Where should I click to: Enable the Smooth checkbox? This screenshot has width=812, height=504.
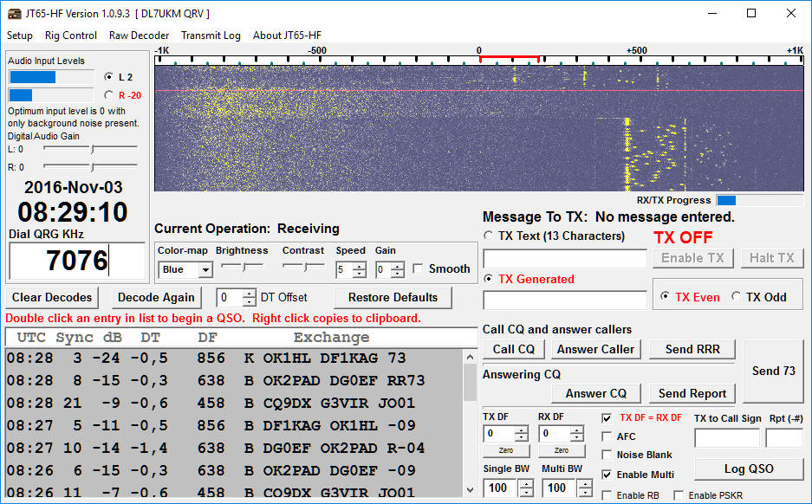pyautogui.click(x=419, y=269)
